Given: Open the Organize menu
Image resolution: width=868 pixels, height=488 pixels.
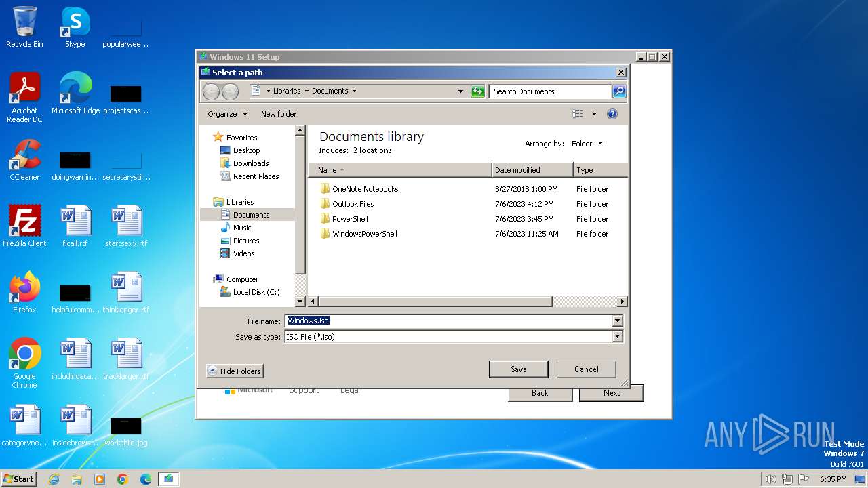Looking at the screenshot, I should tap(228, 114).
